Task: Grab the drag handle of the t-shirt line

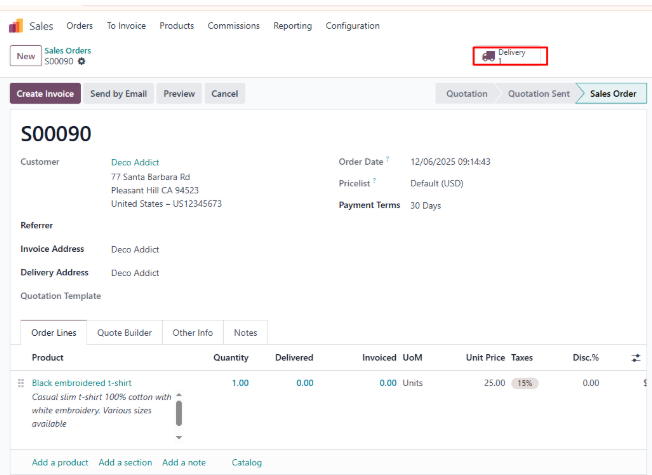Action: 20,383
